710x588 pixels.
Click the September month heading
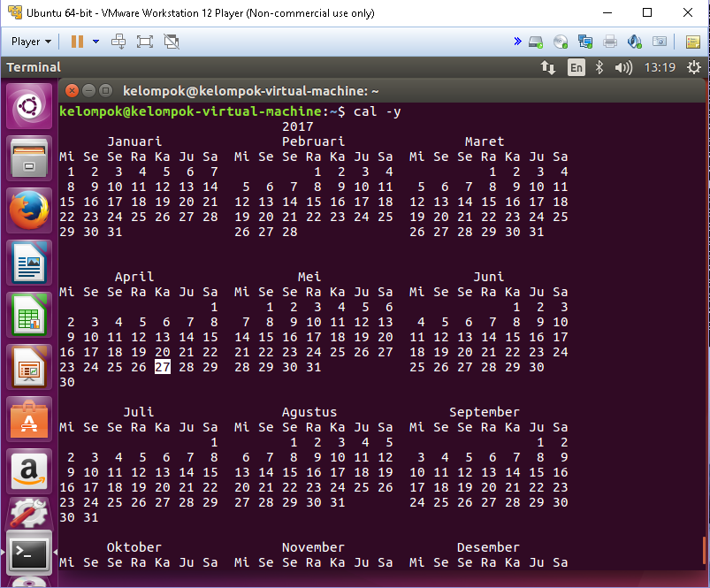pos(485,412)
